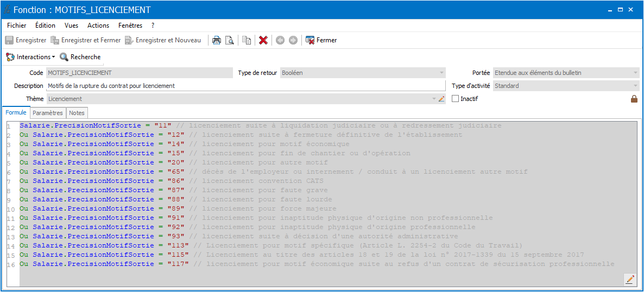Click formula line with code "11"
This screenshot has height=292, width=644.
click(x=261, y=125)
